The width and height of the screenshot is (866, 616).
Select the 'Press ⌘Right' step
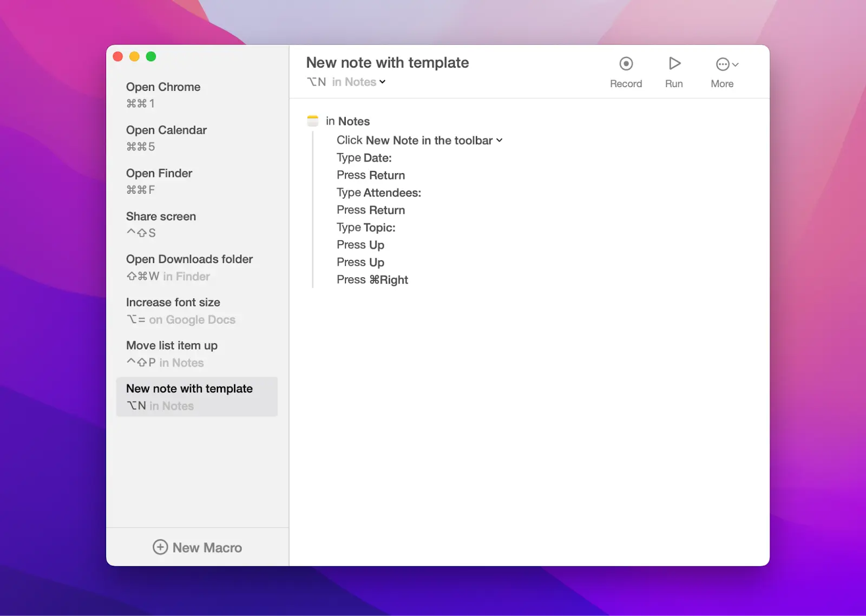tap(372, 280)
